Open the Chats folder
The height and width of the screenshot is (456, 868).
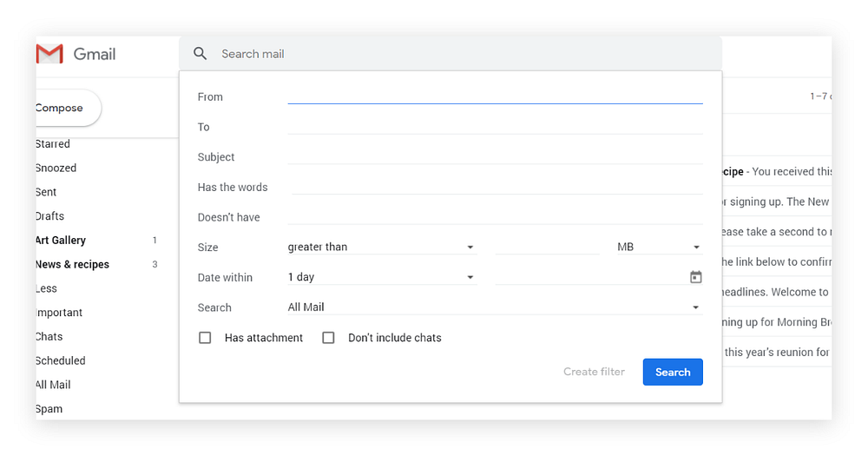(49, 336)
